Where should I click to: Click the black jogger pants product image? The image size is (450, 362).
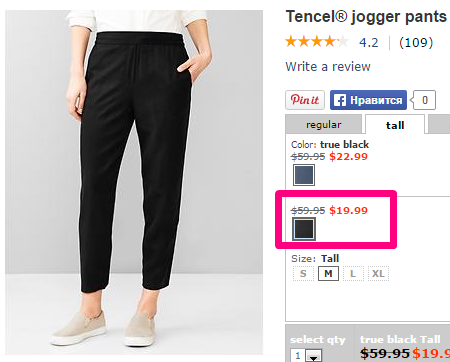(134, 182)
